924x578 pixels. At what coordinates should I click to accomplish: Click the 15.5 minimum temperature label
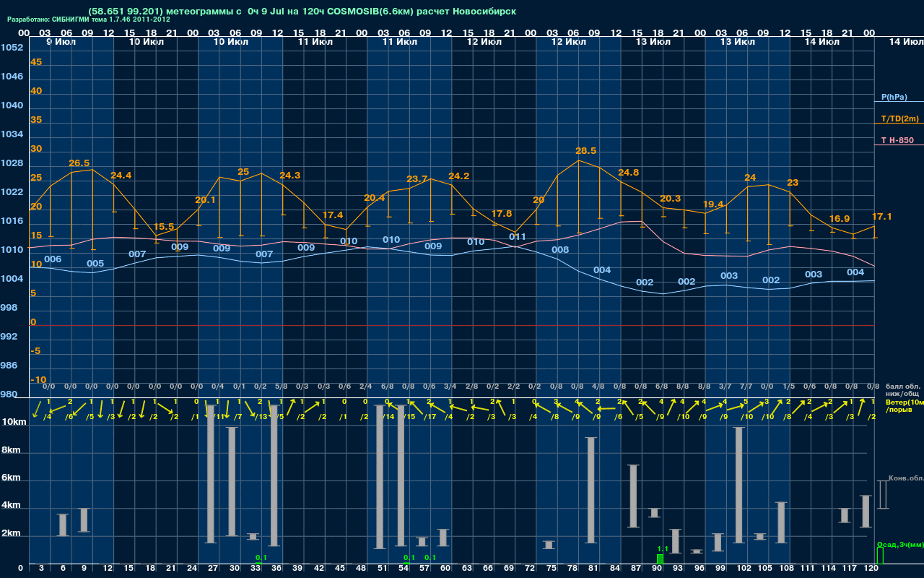(x=164, y=227)
